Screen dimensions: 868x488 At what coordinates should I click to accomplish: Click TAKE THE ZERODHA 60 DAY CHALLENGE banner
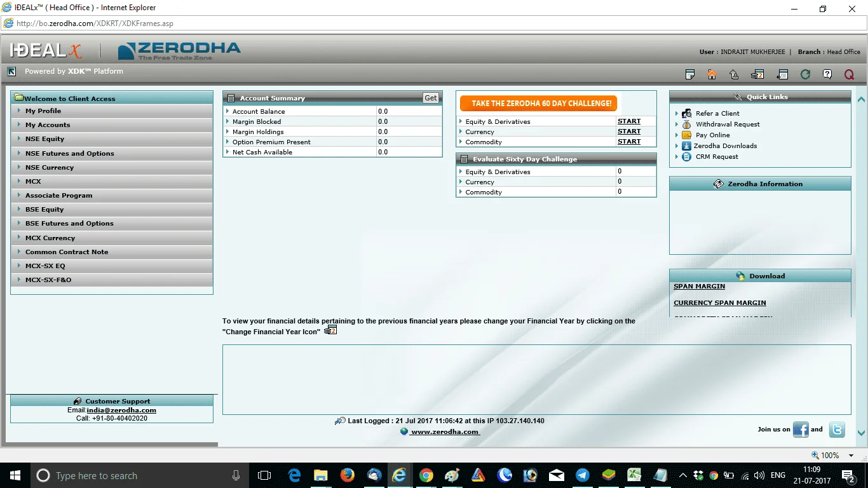tap(538, 103)
